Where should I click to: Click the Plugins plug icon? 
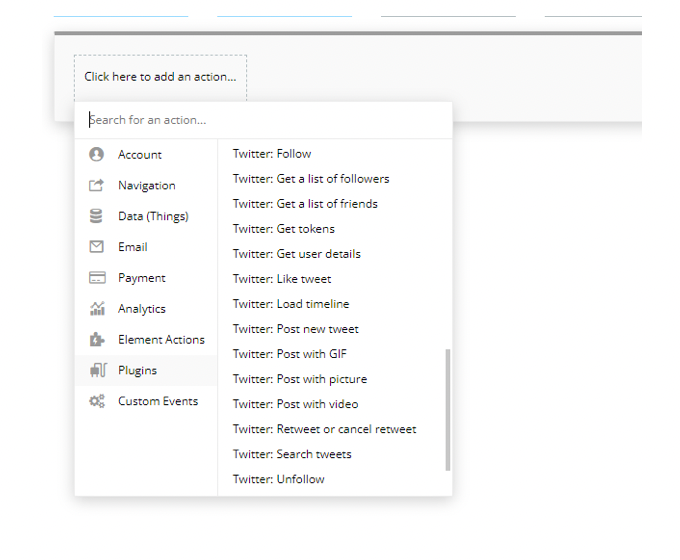point(98,370)
